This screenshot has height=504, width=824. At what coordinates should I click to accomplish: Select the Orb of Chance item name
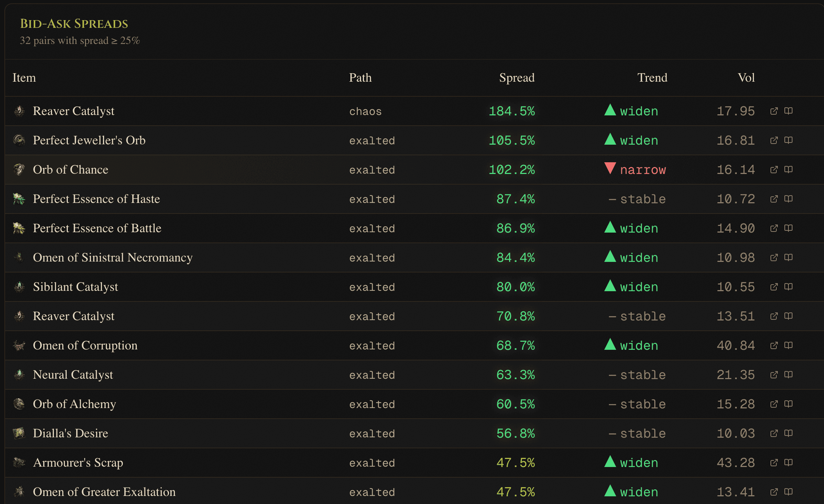pyautogui.click(x=71, y=170)
